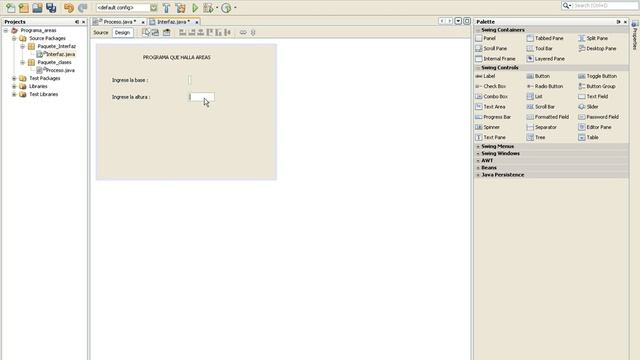
Task: Activate Connection Mode in designer toolbar
Action: (x=156, y=32)
